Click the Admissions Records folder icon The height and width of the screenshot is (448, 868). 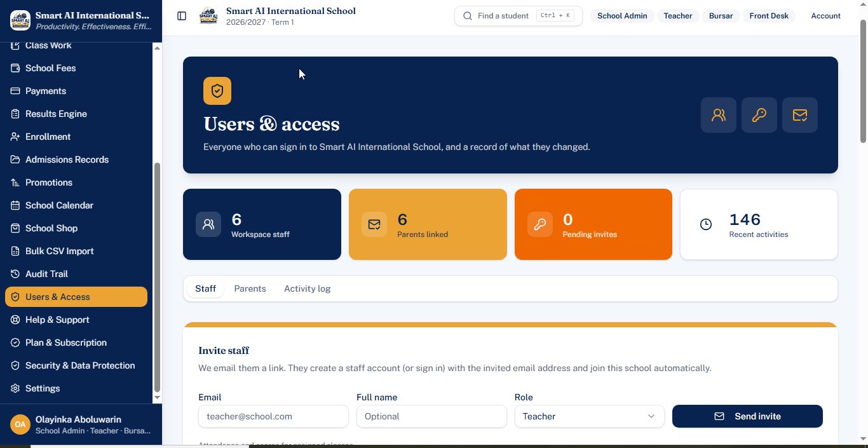[x=15, y=160]
